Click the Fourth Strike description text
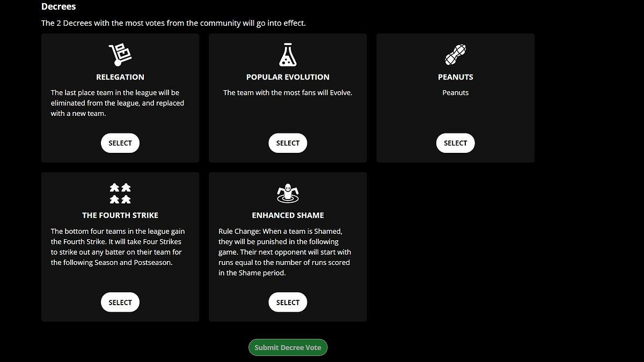Image resolution: width=644 pixels, height=362 pixels. click(x=118, y=247)
